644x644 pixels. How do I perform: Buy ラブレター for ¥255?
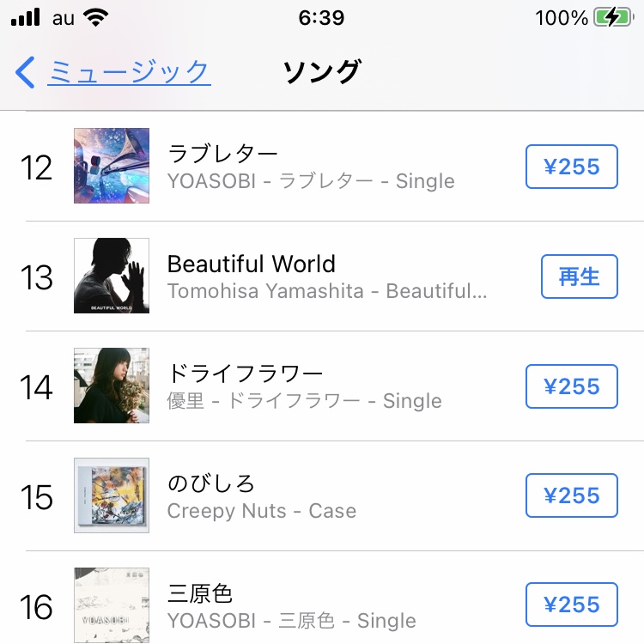pos(572,167)
